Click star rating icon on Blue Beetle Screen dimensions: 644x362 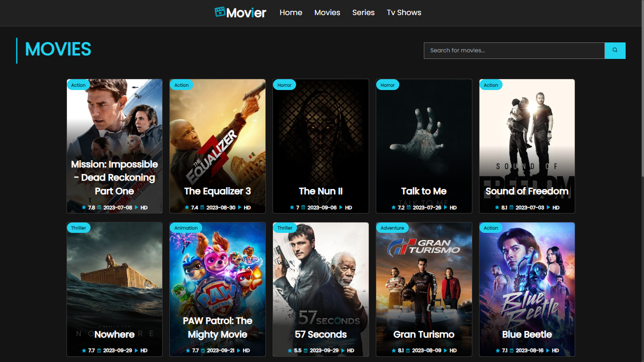point(498,351)
